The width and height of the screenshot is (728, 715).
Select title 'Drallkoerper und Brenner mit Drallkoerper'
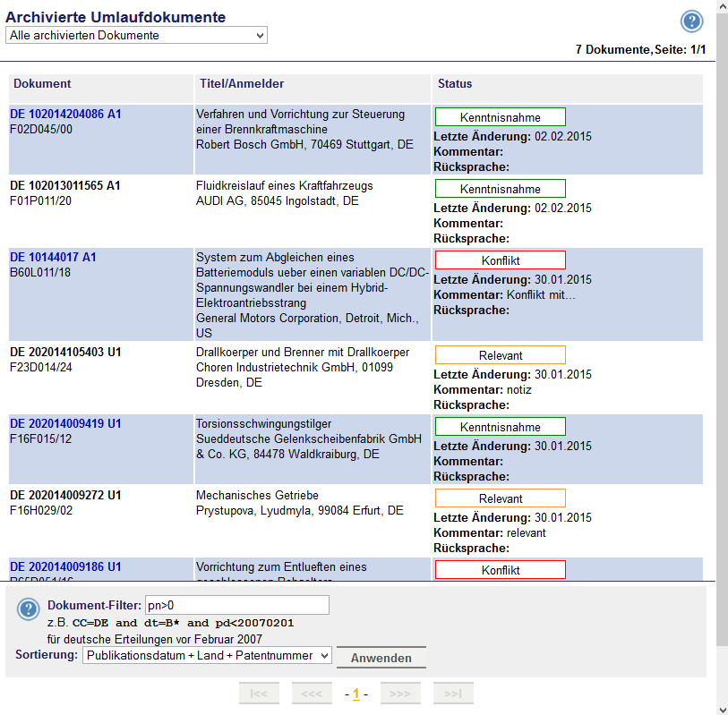tap(303, 352)
